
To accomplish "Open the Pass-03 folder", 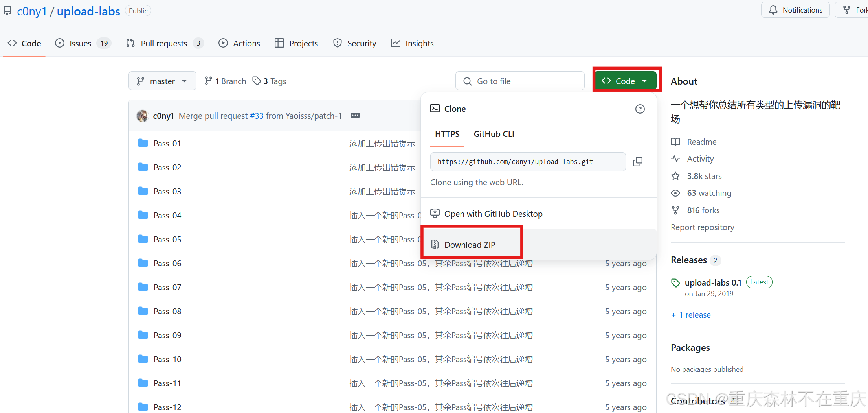I will 167,192.
